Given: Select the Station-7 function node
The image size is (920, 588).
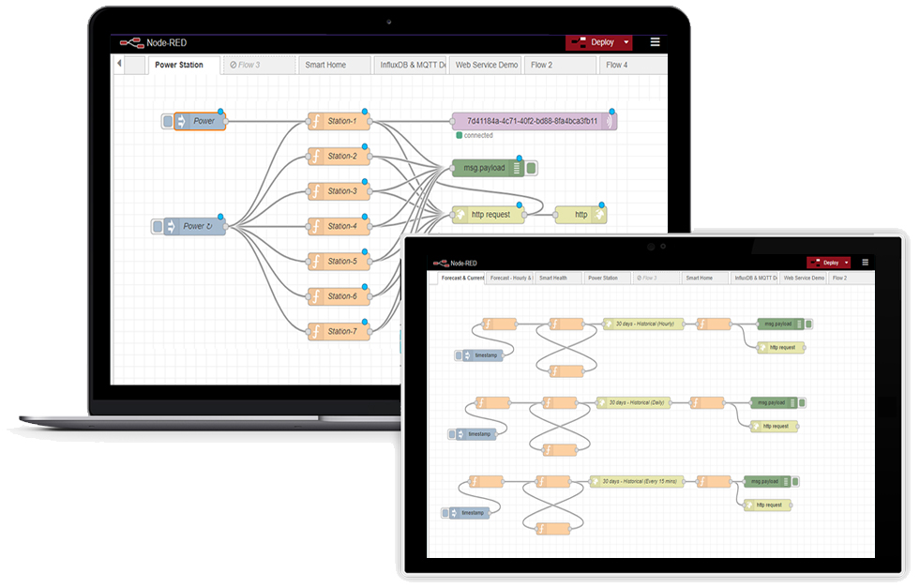Looking at the screenshot, I should pos(339,332).
